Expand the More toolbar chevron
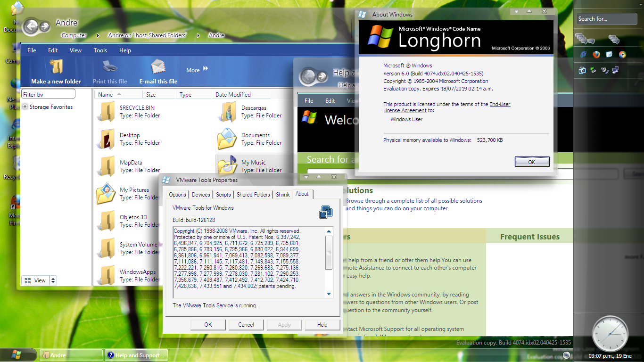 [x=206, y=69]
